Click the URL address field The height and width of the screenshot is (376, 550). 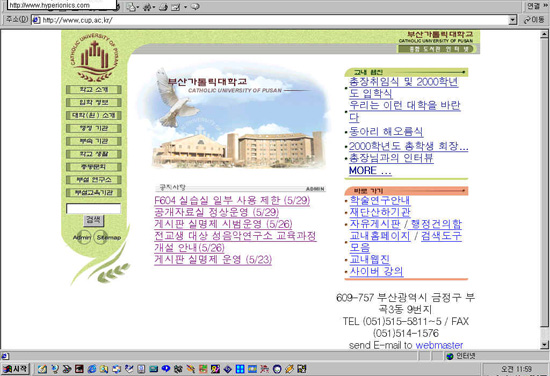270,20
